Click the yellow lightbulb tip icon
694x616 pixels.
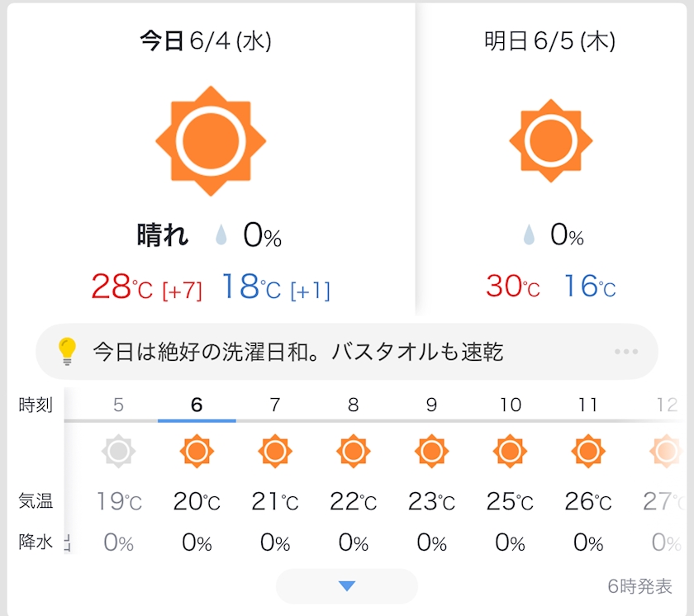tap(67, 351)
